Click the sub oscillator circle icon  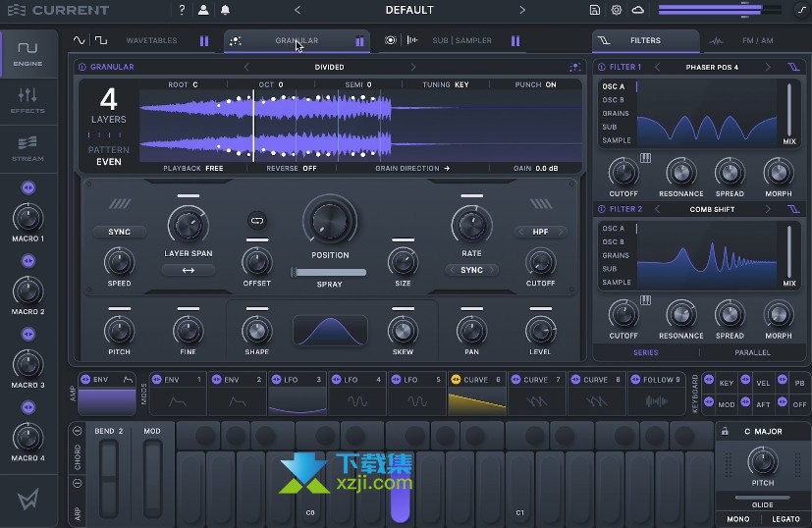pos(391,40)
